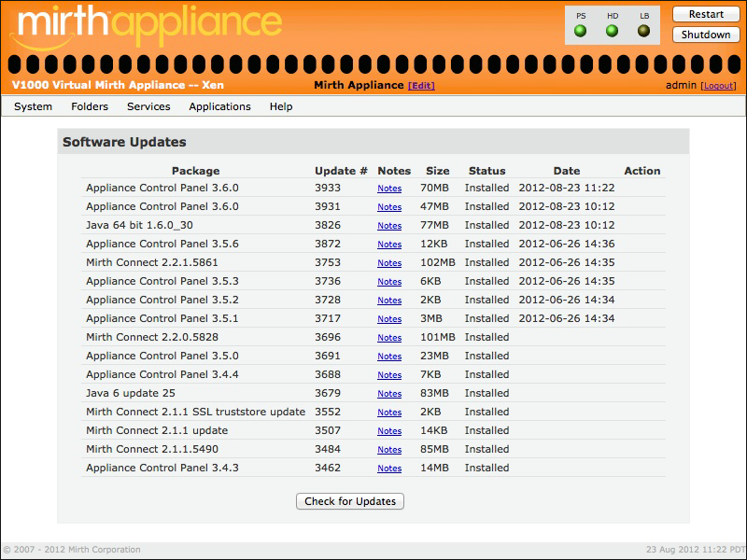
Task: Open the Applications menu
Action: click(219, 106)
